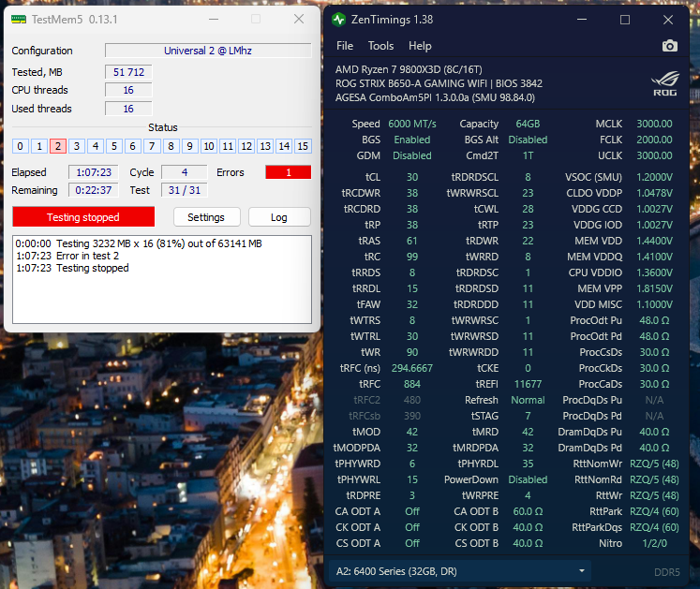Screen dimensions: 700x589
Task: Open the Tools menu in ZenTimings
Action: point(380,46)
